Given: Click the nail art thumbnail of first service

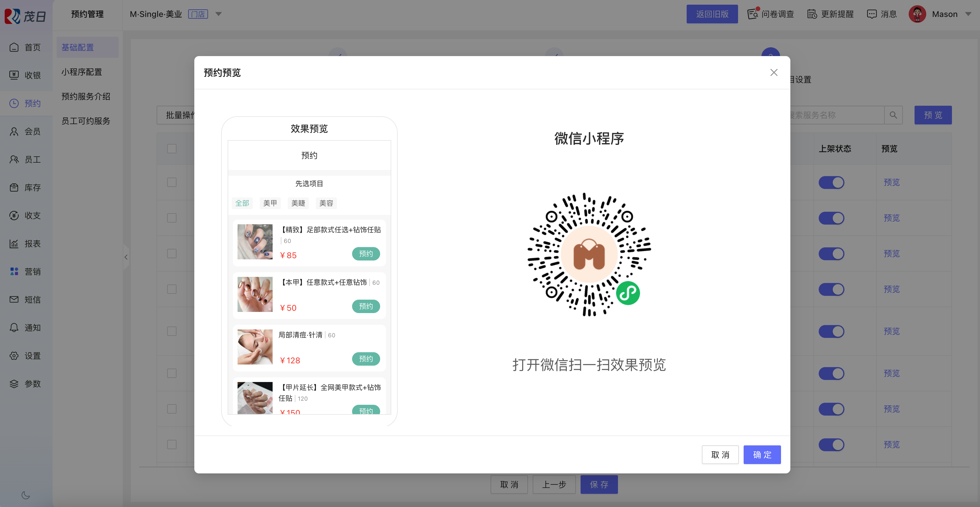Looking at the screenshot, I should point(255,242).
